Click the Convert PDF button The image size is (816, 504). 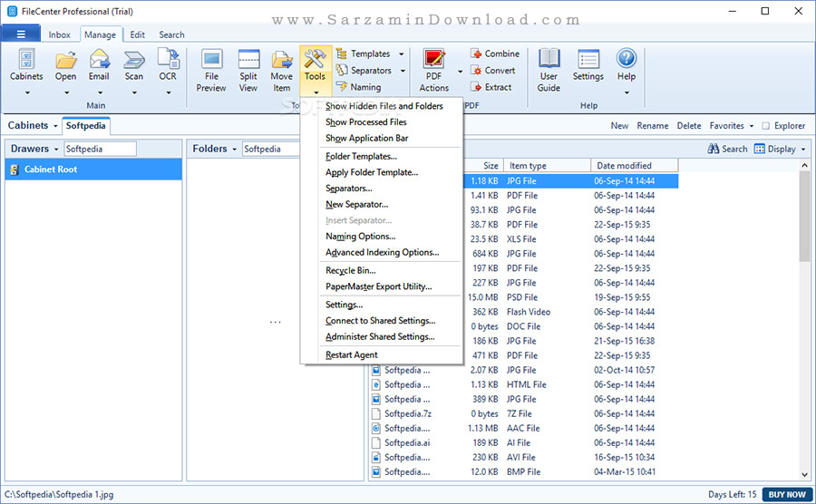pos(493,70)
